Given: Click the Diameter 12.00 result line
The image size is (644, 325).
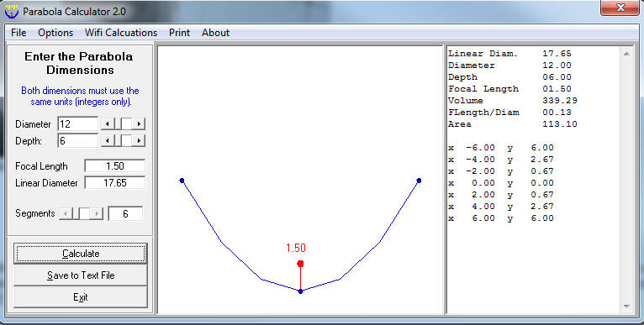Looking at the screenshot, I should tap(509, 66).
